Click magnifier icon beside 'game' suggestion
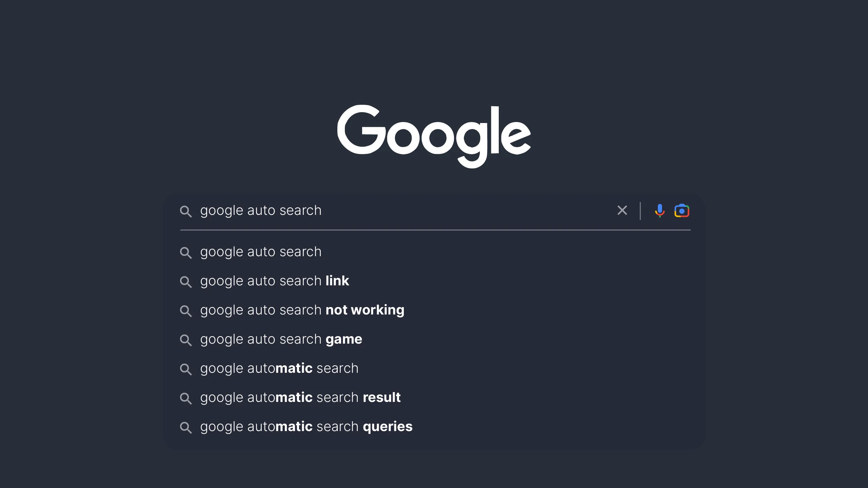Screen dimensions: 868x488 [x=186, y=340]
